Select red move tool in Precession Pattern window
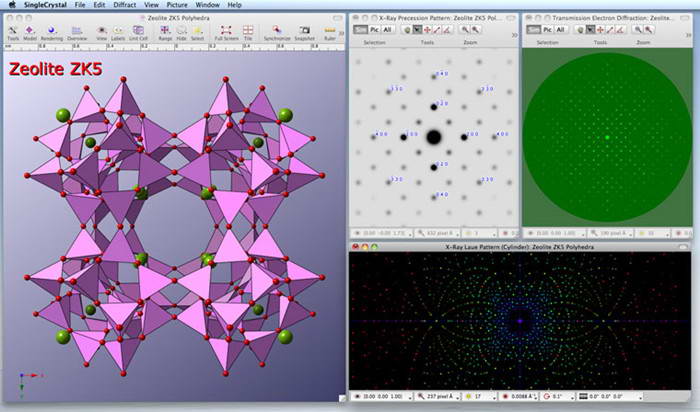The width and height of the screenshot is (700, 412). point(427,29)
